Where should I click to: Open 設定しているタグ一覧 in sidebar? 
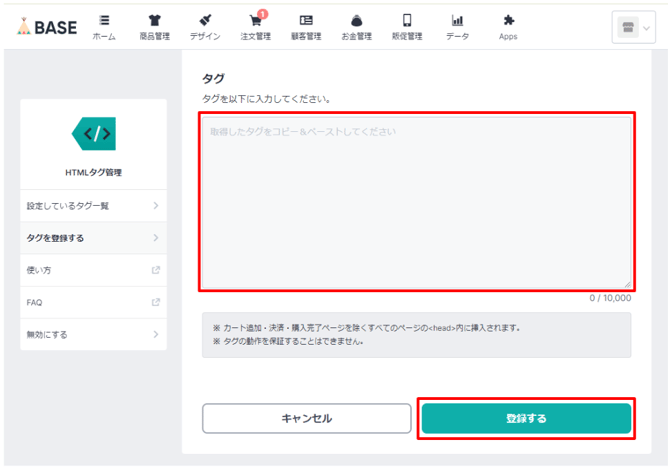(x=93, y=206)
